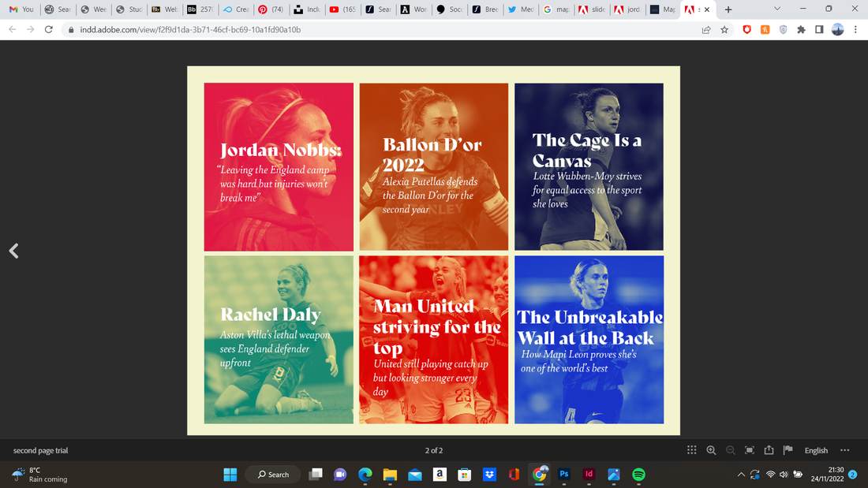Switch to the Adobe 'jord' browser tab
The height and width of the screenshot is (488, 868).
tap(627, 9)
